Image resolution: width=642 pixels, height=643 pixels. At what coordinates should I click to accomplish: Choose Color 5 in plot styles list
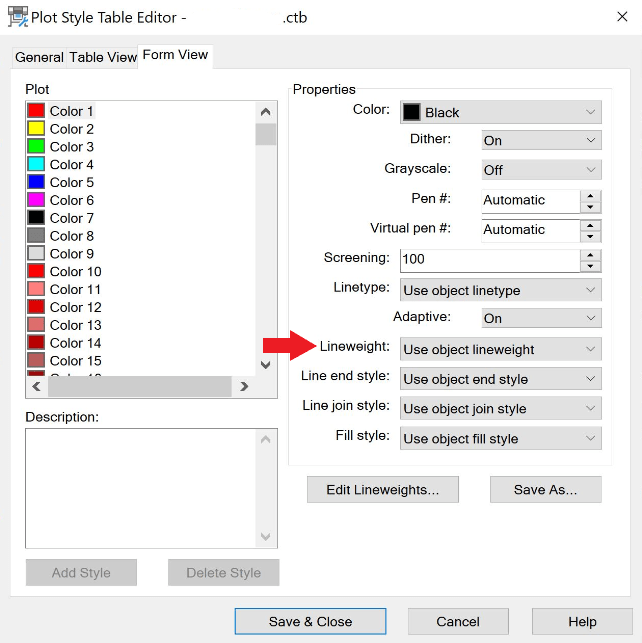tap(71, 182)
